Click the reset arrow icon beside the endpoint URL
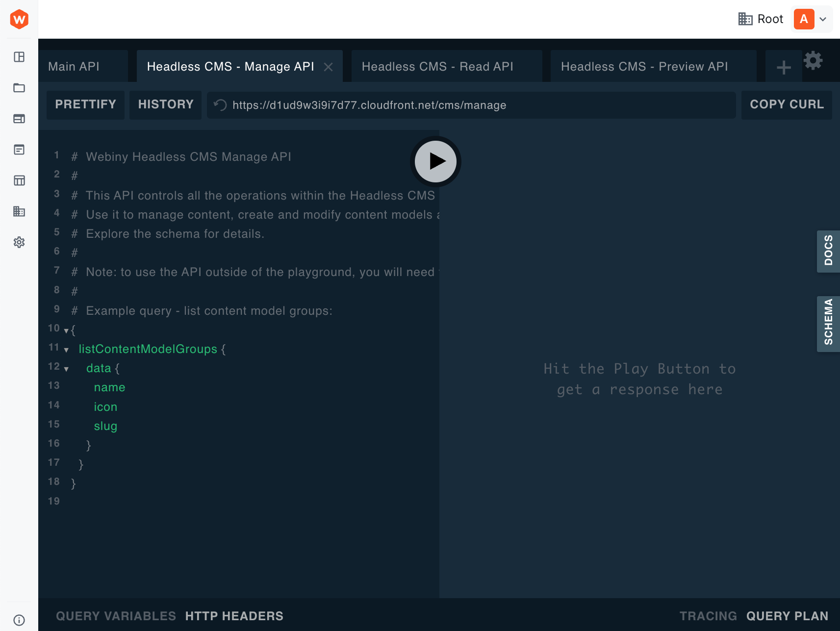The height and width of the screenshot is (631, 840). pos(219,105)
